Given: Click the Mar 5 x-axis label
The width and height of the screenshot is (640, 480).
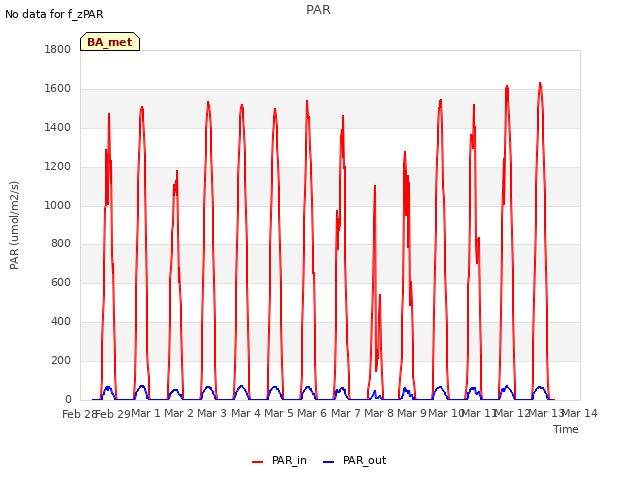Looking at the screenshot, I should 279,413.
